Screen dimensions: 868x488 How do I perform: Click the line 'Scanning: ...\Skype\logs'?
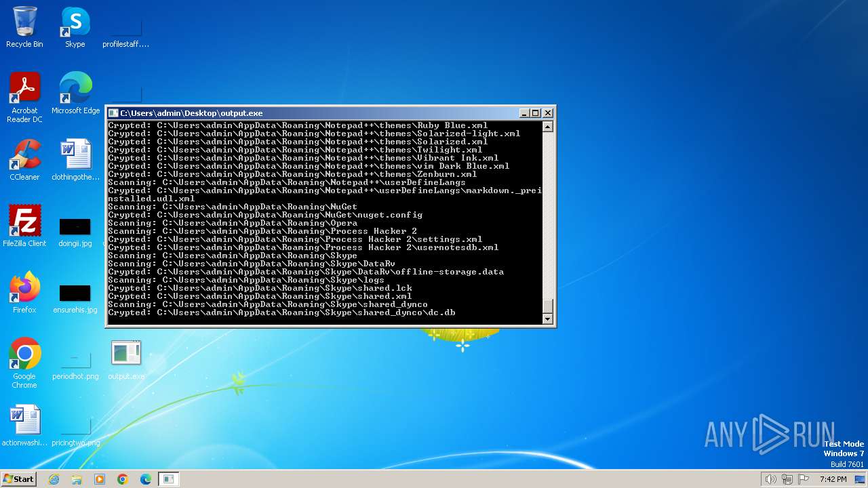(246, 280)
